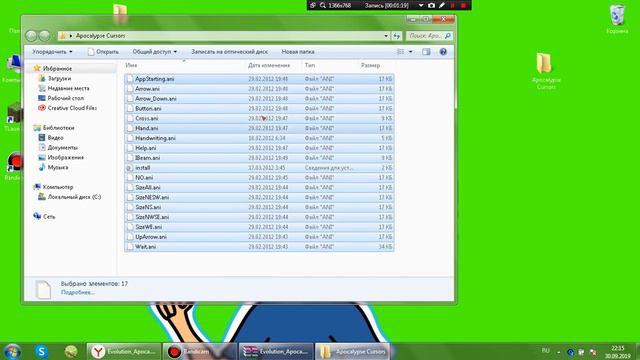The image size is (640, 360).
Task: Select Библиотеки in the navigation pane
Action: (x=58, y=128)
